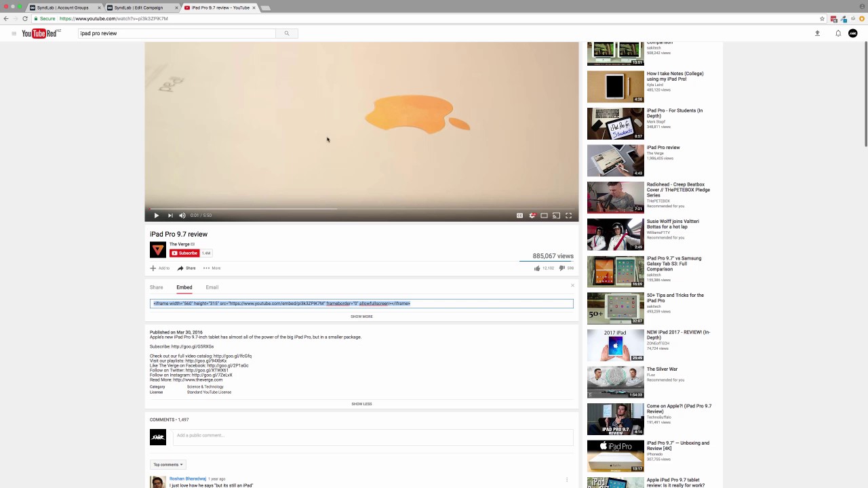Subscribe to The Verge channel
Screen dimensions: 868x488
tap(184, 253)
